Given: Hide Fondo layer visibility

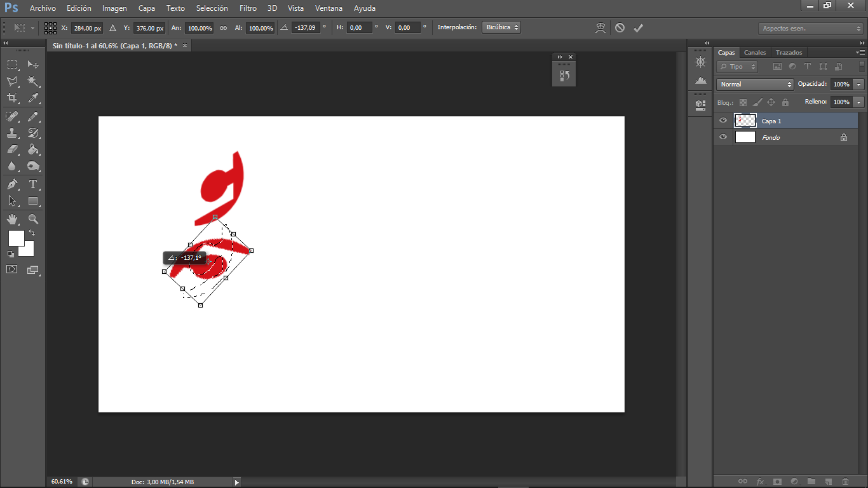Looking at the screenshot, I should tap(723, 137).
